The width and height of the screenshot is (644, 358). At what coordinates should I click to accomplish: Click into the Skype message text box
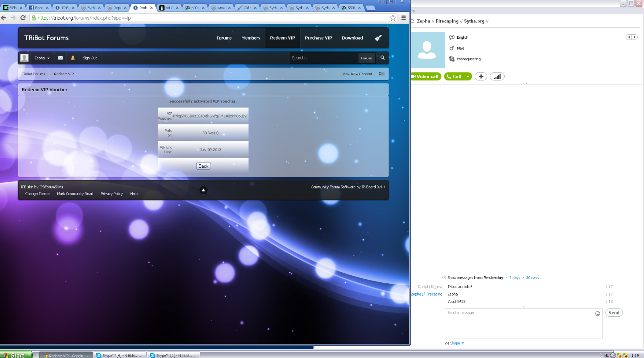click(x=523, y=324)
